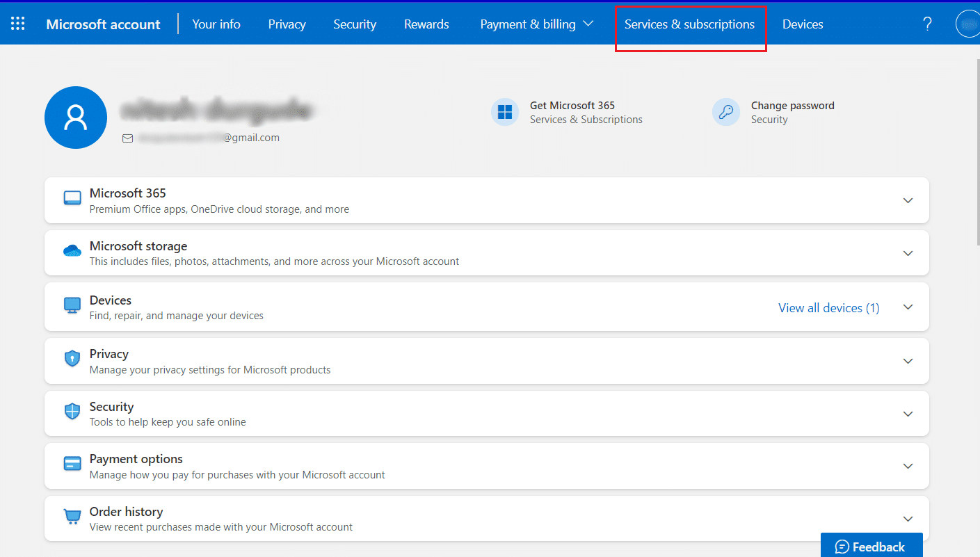
Task: Click the Privacy shield icon
Action: pos(72,359)
